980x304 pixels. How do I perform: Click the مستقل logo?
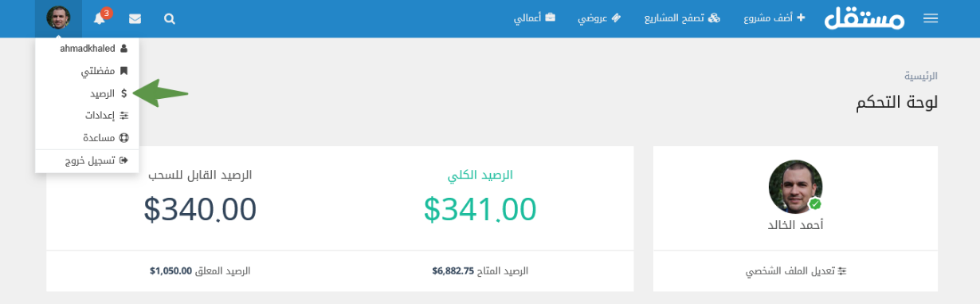click(x=864, y=18)
